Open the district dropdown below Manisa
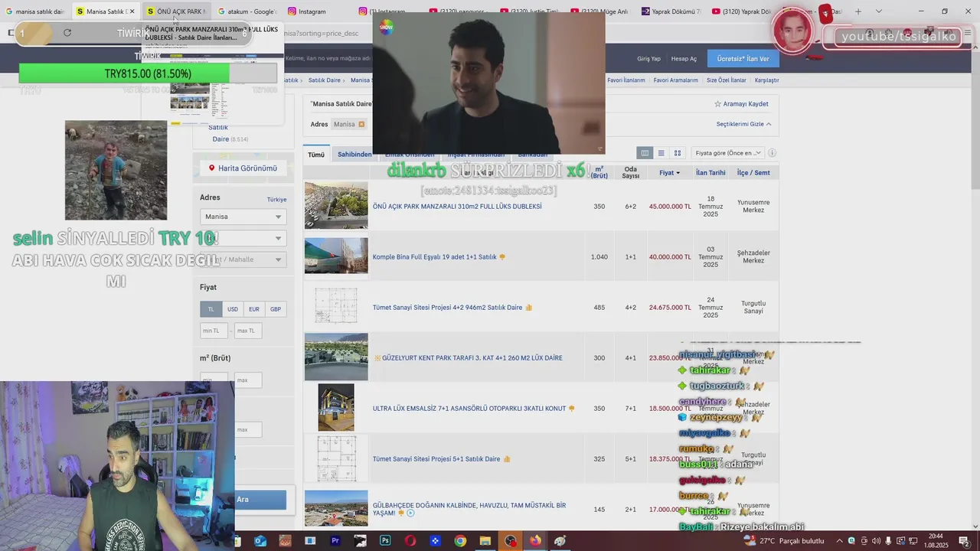980x551 pixels. (243, 238)
